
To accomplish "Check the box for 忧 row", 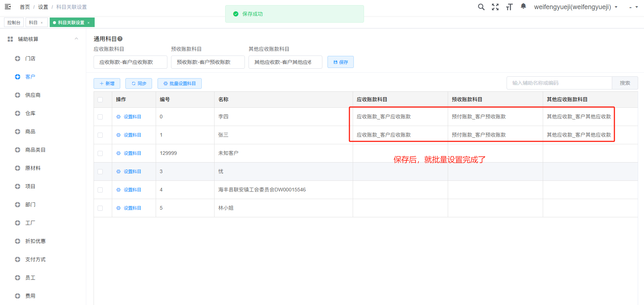I will point(100,172).
